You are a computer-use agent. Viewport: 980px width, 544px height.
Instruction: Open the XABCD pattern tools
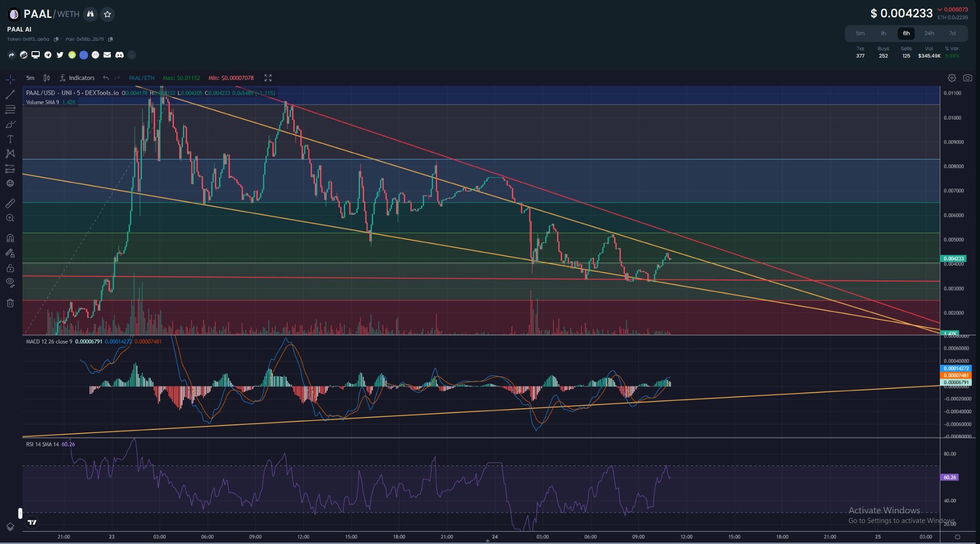click(10, 154)
